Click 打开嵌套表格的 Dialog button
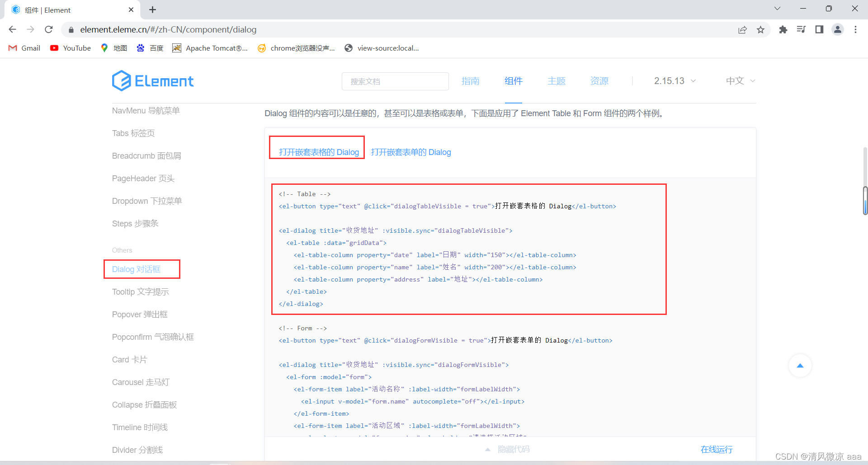 (319, 152)
